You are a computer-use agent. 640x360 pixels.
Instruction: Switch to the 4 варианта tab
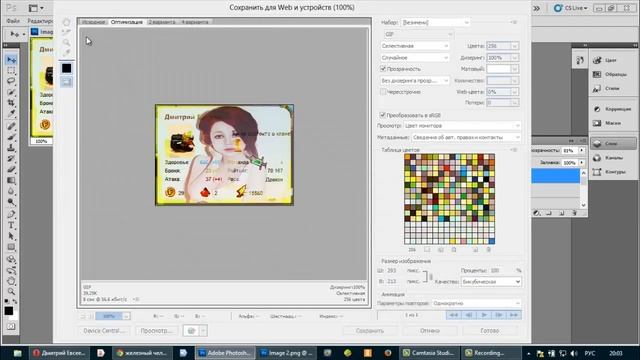[195, 22]
